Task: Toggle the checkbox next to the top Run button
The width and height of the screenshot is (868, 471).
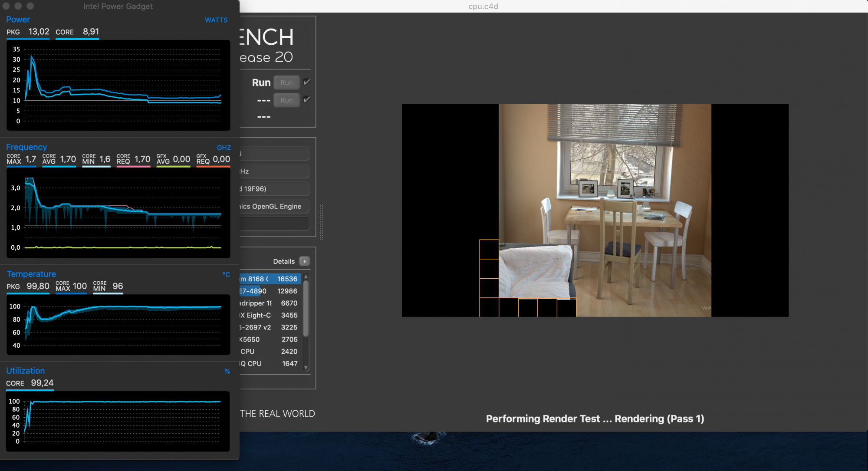Action: click(307, 82)
